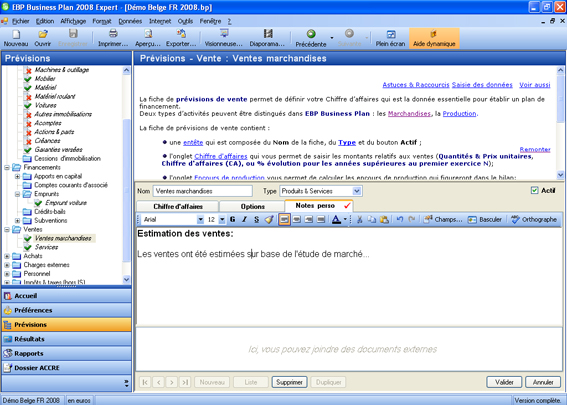Image resolution: width=567 pixels, height=405 pixels.
Task: Collapse the Emprunts tree folder
Action: tap(17, 194)
